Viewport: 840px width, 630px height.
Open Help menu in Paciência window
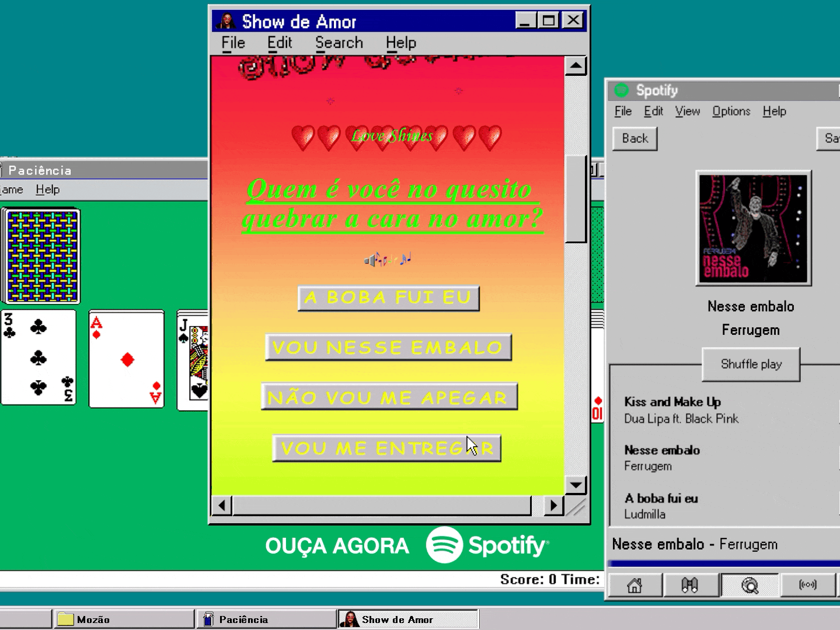47,190
